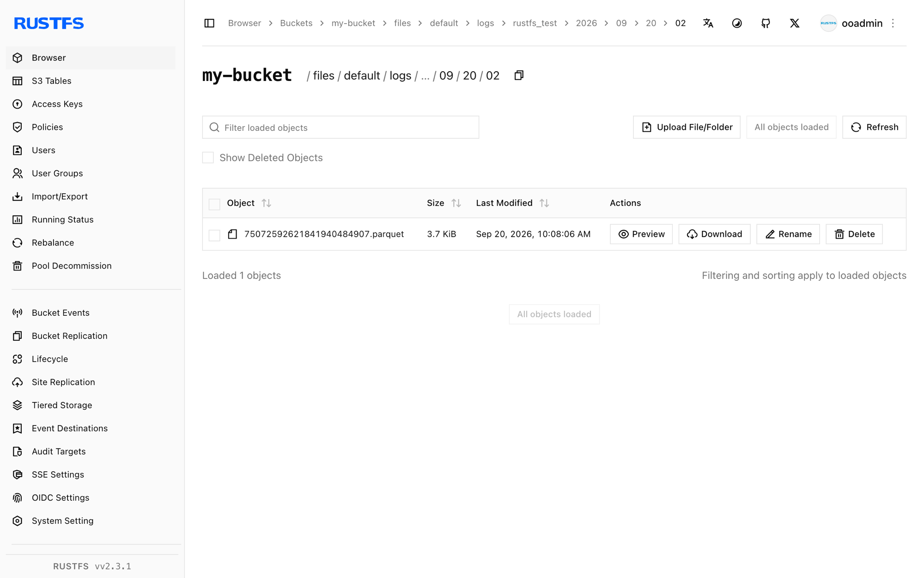Open the GitHub icon link
Viewport: 924px width, 578px height.
click(766, 23)
